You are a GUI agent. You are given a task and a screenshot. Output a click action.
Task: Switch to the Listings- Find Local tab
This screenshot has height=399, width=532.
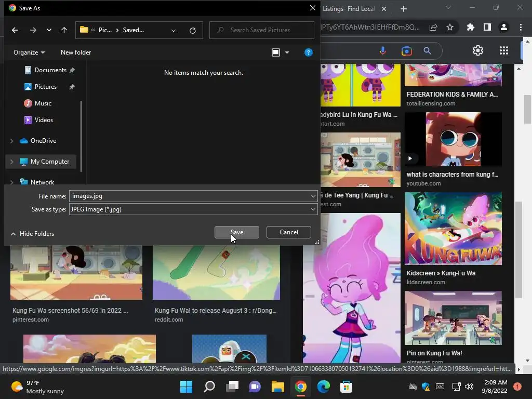pos(349,9)
